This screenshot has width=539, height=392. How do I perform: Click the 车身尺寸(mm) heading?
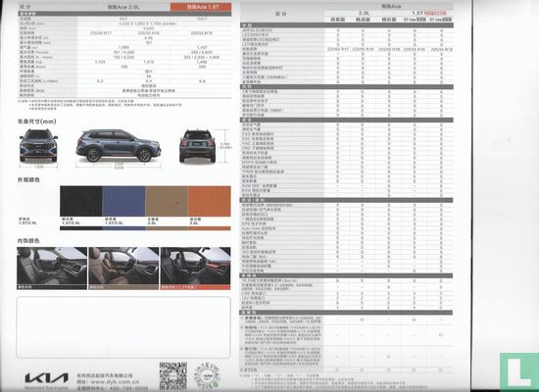[x=37, y=122]
